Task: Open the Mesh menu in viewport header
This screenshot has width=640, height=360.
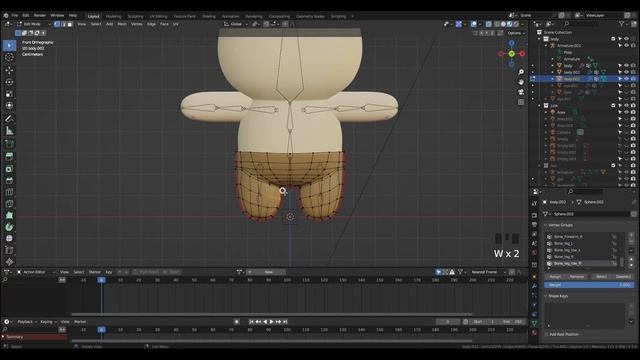Action: click(x=122, y=24)
